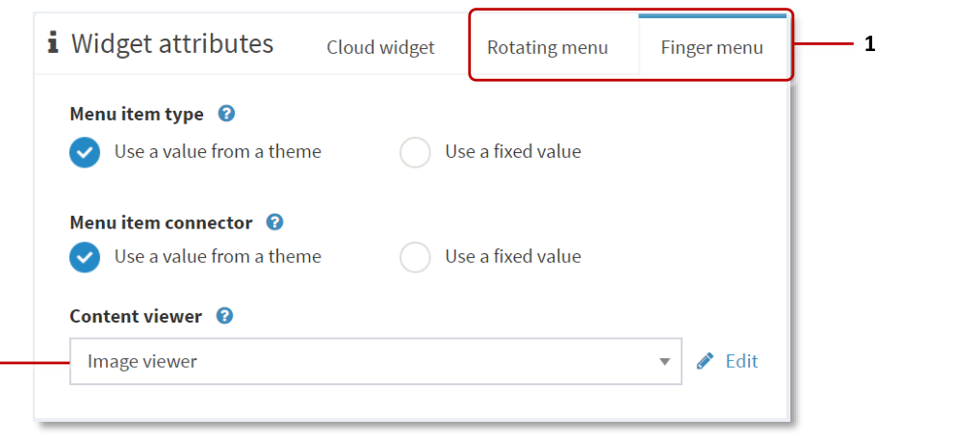This screenshot has width=980, height=443.
Task: Click the Widget attributes heading
Action: [171, 43]
